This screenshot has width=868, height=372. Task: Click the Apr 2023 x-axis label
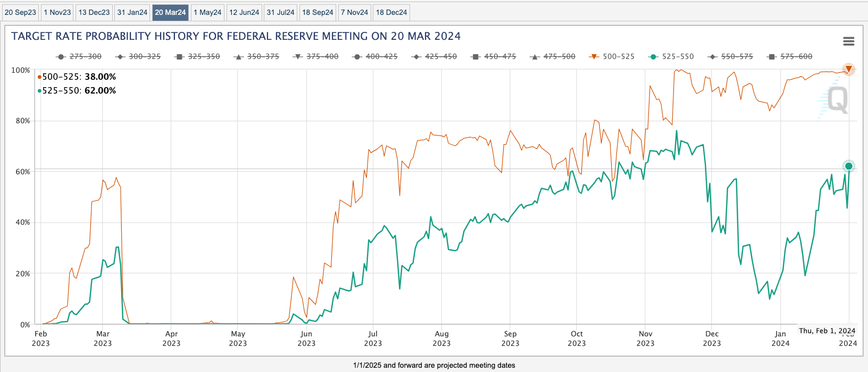click(171, 339)
